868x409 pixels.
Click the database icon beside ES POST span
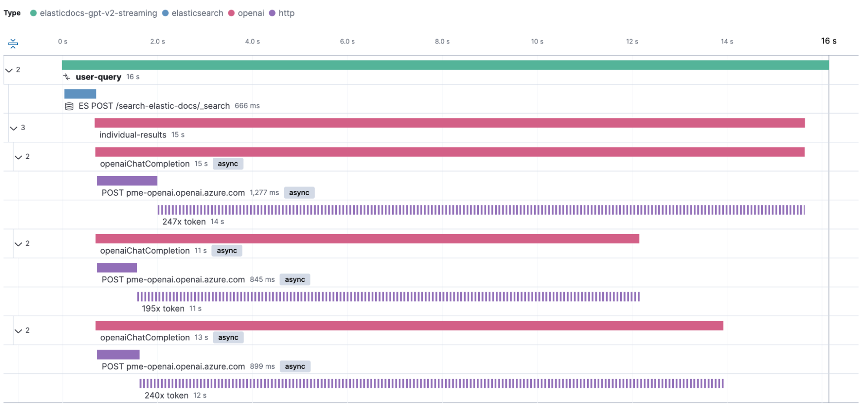click(x=69, y=105)
